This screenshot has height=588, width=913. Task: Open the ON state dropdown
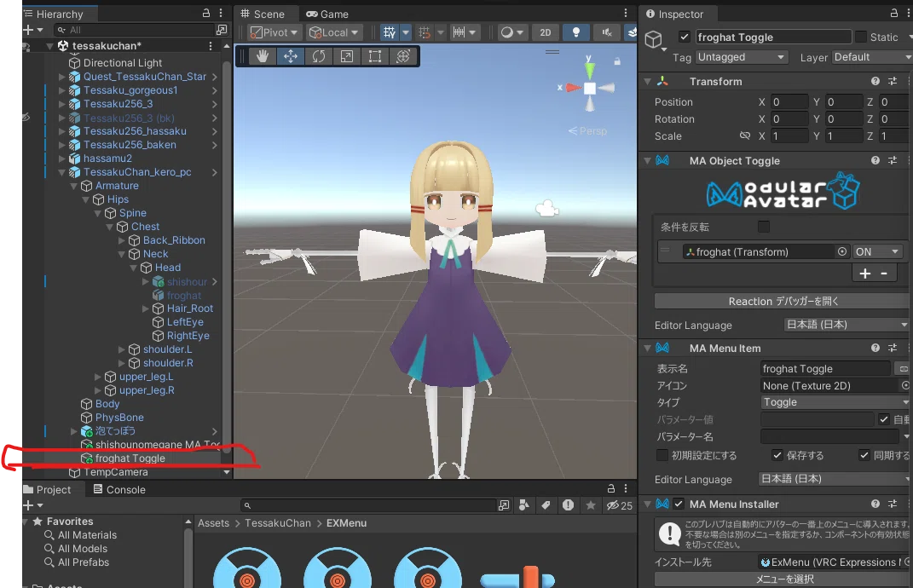pyautogui.click(x=877, y=251)
